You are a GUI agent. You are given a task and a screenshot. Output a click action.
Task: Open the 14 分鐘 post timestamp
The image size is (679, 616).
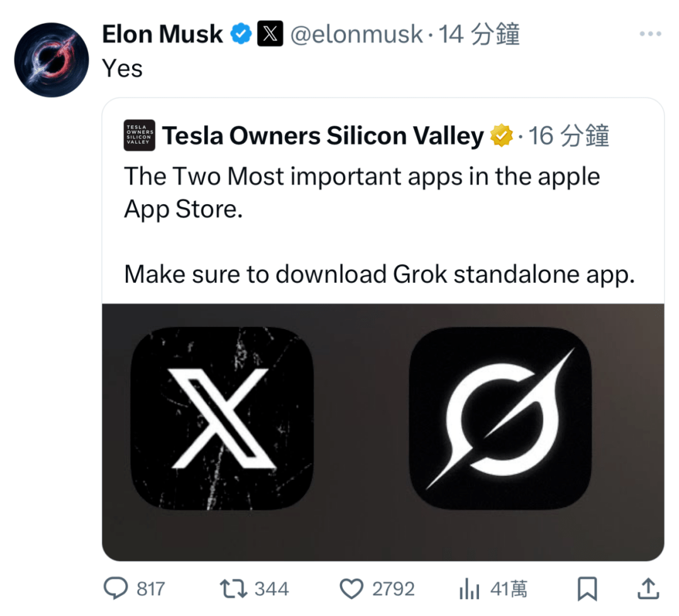pos(479,34)
